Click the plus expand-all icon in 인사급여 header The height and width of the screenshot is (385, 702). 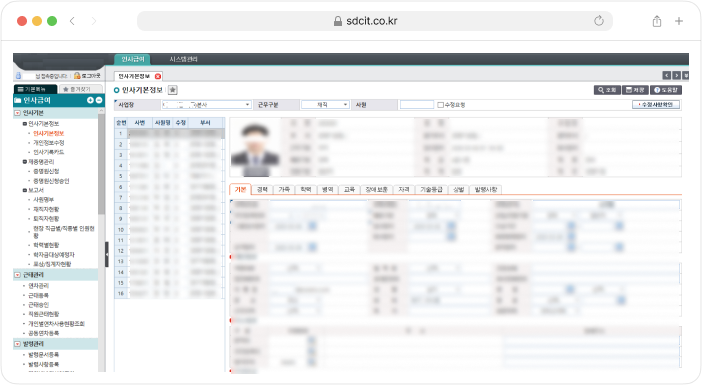pos(90,100)
